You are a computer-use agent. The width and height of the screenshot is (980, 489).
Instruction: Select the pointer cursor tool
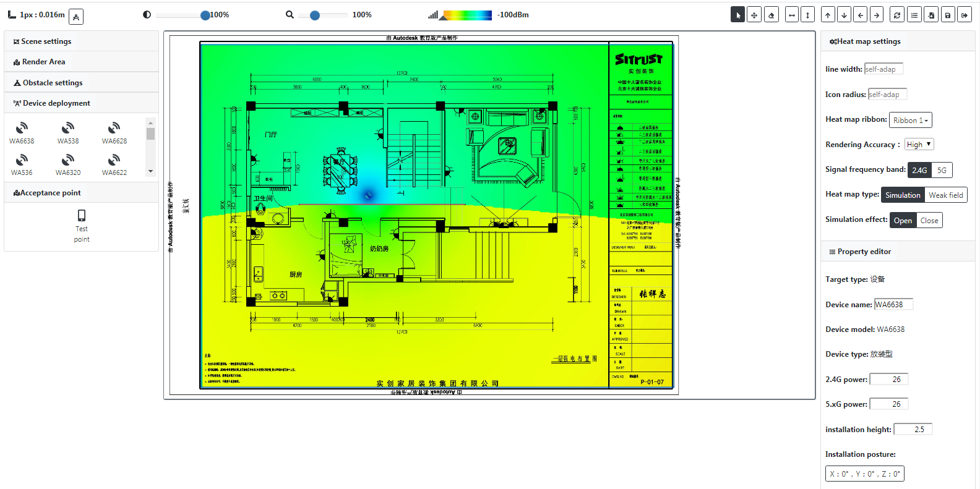point(737,15)
